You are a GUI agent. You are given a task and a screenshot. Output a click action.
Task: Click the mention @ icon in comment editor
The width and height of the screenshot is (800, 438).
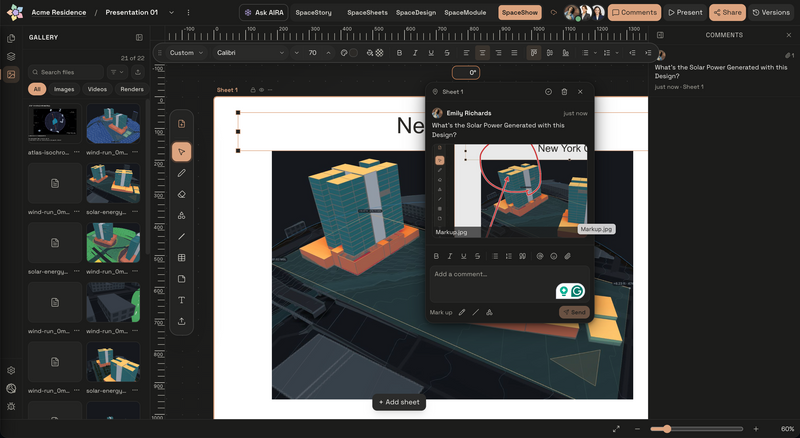point(540,256)
